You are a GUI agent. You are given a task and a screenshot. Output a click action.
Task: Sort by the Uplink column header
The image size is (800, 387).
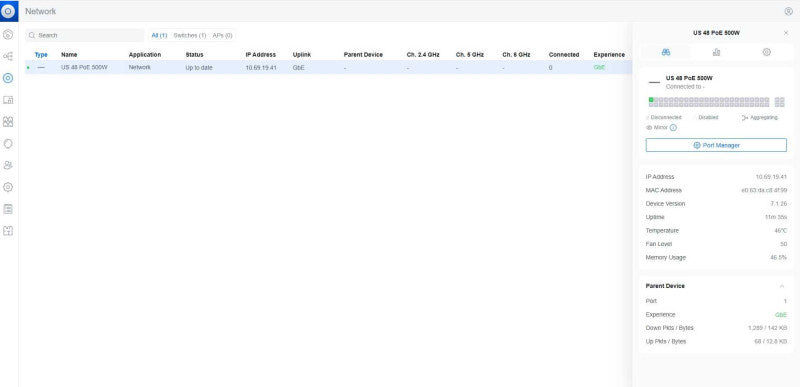tap(302, 55)
